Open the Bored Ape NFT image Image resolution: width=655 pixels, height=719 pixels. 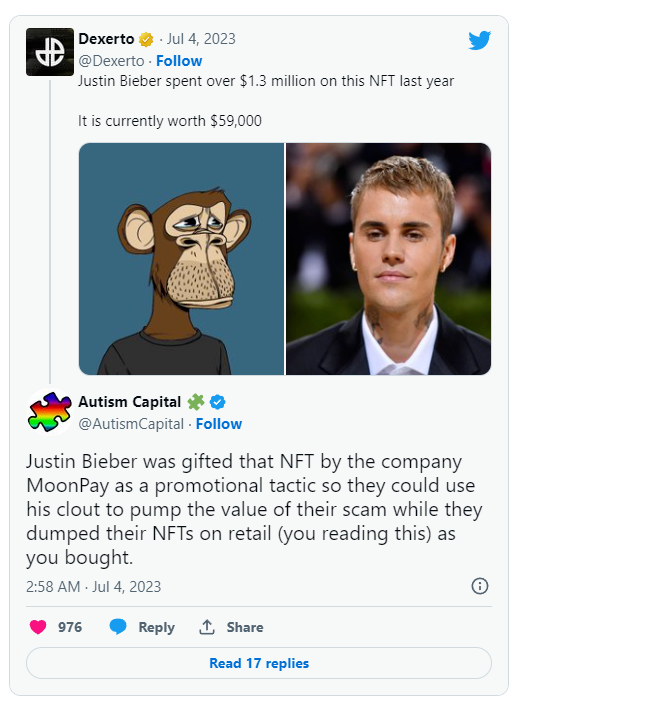(182, 259)
